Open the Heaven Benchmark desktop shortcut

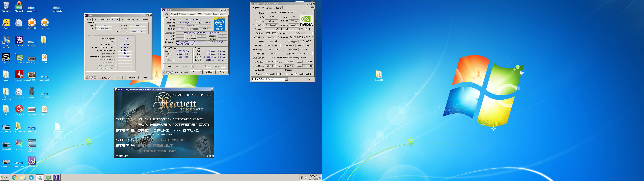pyautogui.click(x=32, y=146)
